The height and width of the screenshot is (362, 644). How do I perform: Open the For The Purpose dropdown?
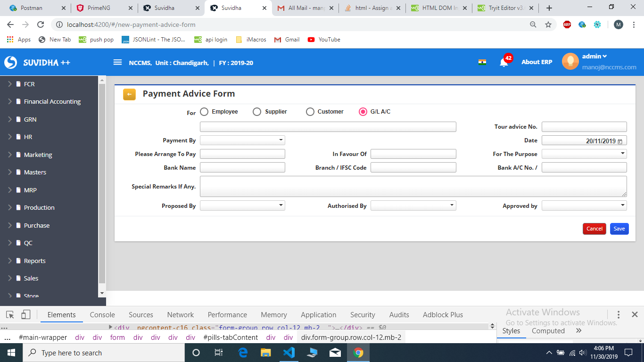[x=584, y=154]
